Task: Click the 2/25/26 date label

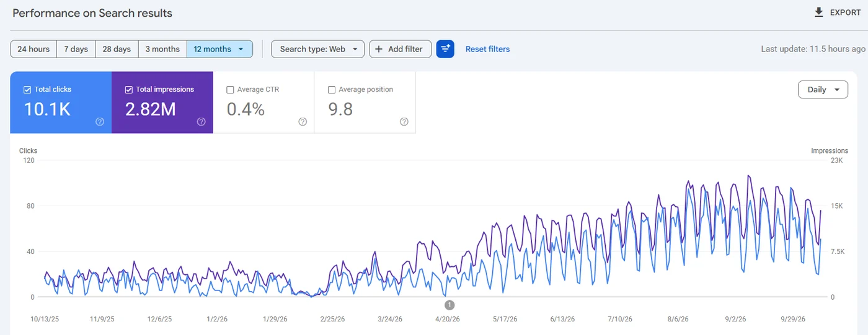Action: point(334,320)
